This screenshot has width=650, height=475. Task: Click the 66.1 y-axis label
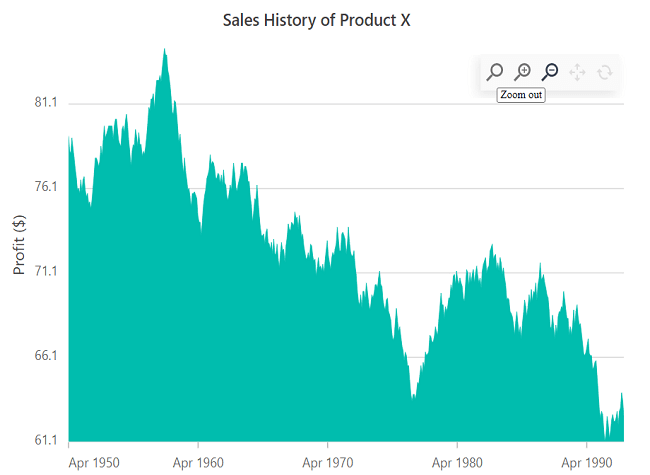(45, 356)
